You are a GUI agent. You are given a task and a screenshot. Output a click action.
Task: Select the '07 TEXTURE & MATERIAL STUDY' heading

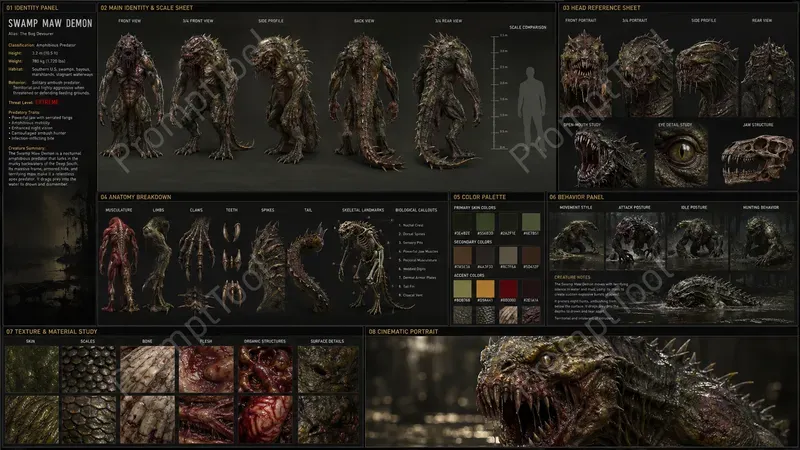tap(52, 332)
